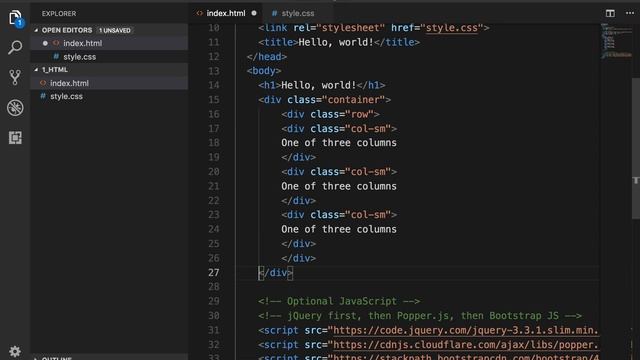This screenshot has width=640, height=360.
Task: Click the style.css href link on line 10
Action: click(452, 28)
